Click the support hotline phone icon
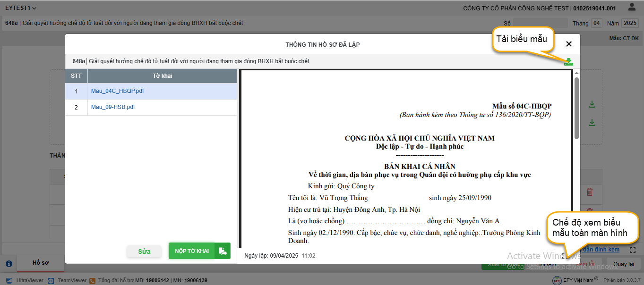 [93, 280]
